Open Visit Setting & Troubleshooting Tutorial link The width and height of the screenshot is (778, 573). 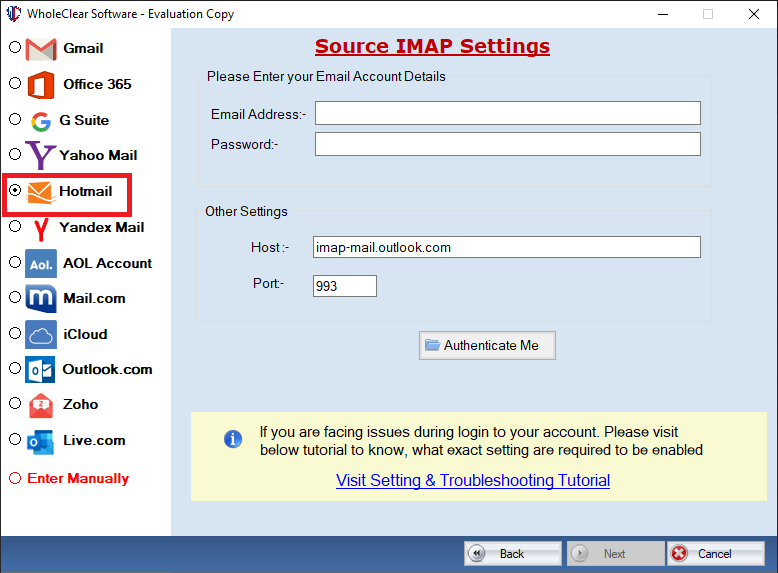(x=473, y=480)
